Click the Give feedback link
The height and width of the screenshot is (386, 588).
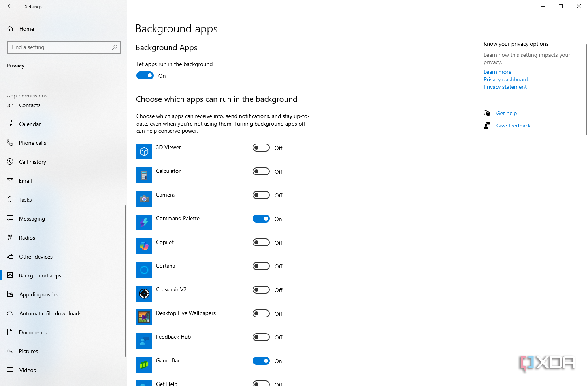(513, 126)
